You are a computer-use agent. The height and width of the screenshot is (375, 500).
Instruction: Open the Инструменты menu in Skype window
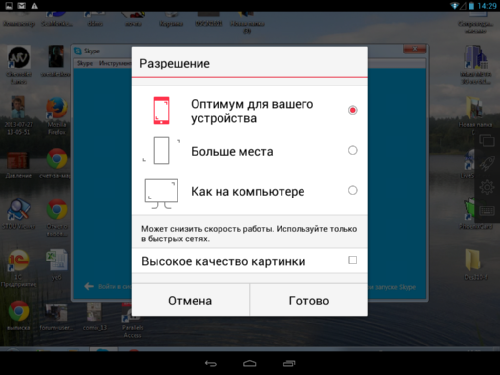(115, 63)
